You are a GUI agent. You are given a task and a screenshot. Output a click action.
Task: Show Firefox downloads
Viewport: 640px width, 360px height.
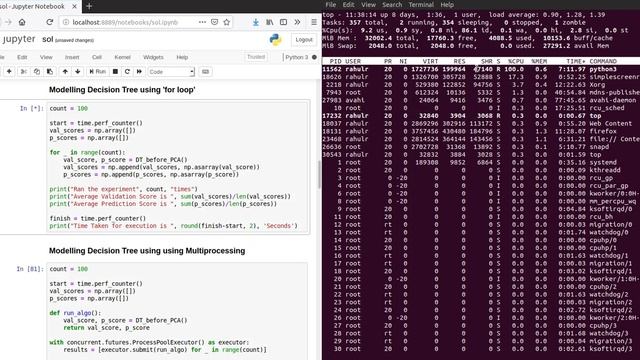[x=256, y=22]
